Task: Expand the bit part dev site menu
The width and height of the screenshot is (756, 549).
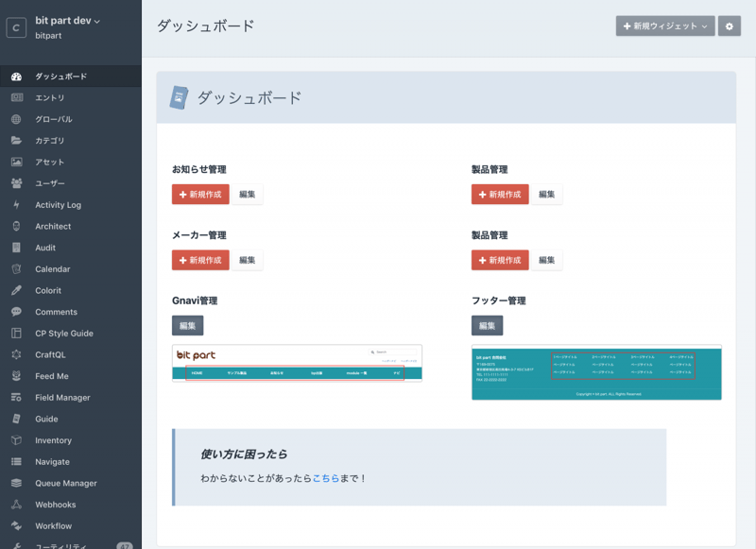Action: point(68,21)
